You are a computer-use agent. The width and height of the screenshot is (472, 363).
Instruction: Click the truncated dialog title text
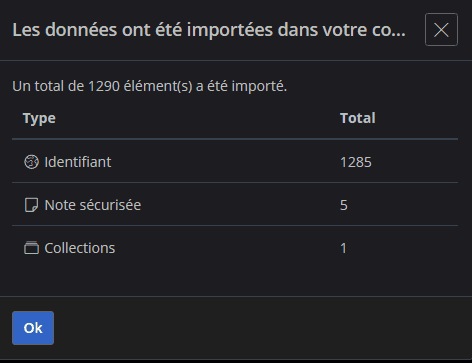coord(209,30)
